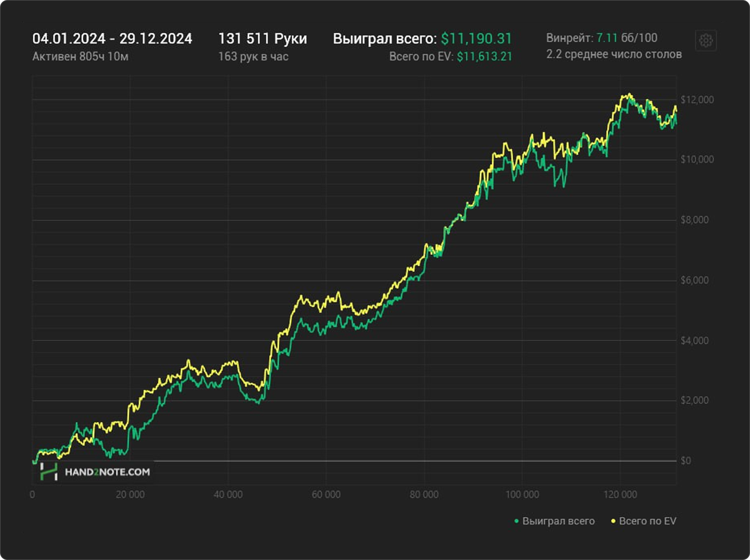Toggle the Выиграл всего legend series

coord(555,521)
